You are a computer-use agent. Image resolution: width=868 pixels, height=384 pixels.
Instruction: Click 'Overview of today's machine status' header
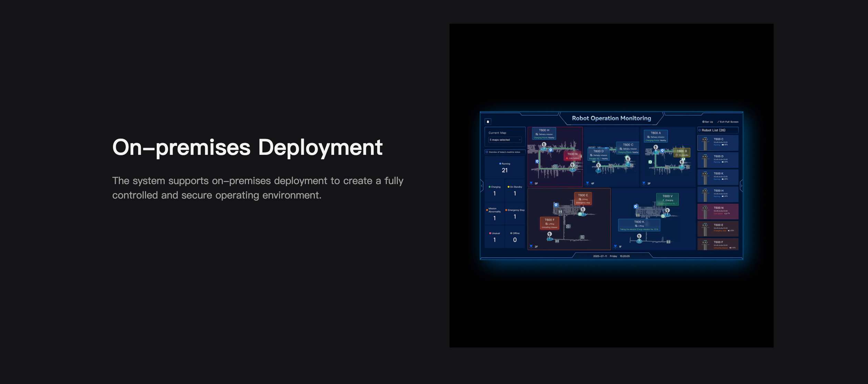505,152
